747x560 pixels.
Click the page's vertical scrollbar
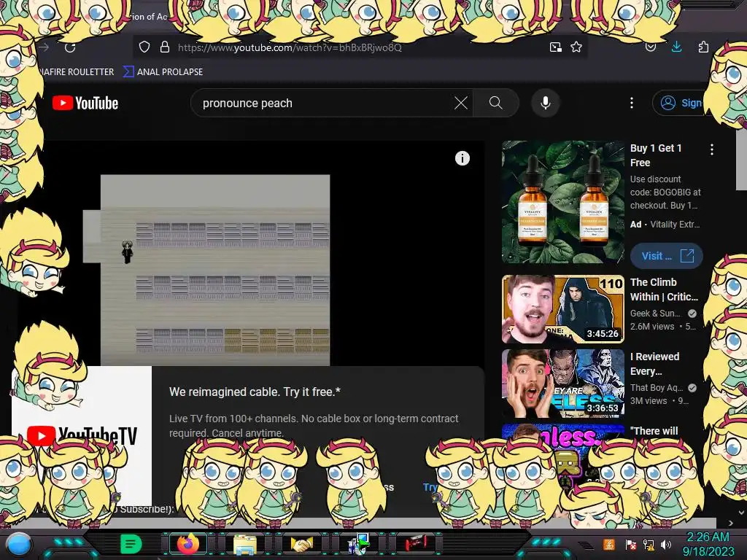click(741, 160)
